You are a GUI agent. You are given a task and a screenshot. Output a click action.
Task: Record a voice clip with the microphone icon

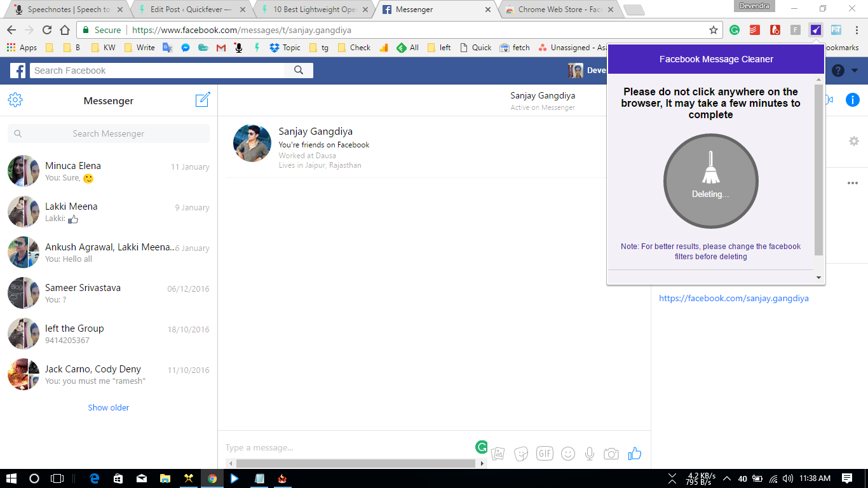(590, 453)
